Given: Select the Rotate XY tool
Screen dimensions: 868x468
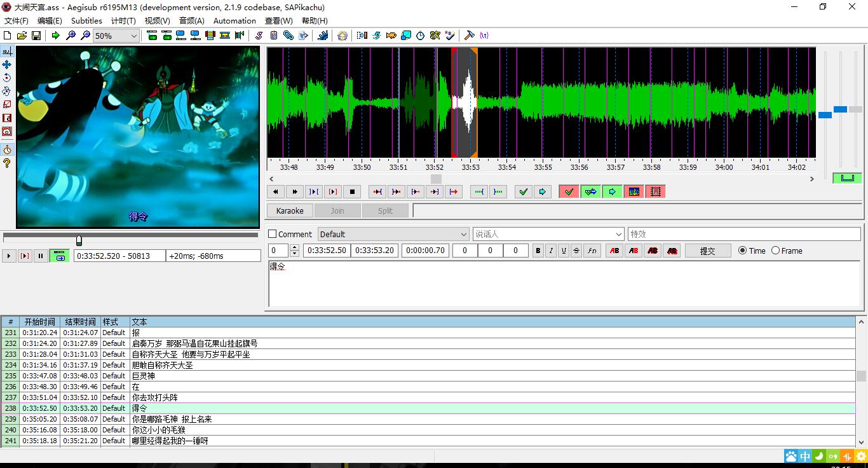Looking at the screenshot, I should point(7,91).
